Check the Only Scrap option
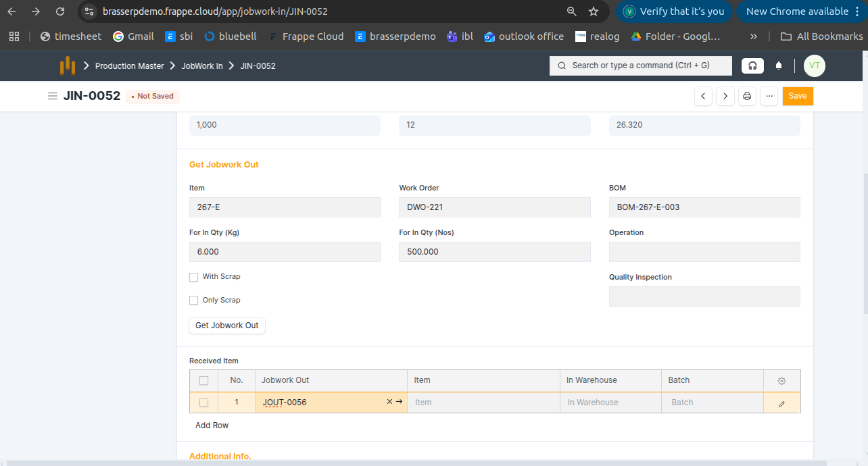The width and height of the screenshot is (868, 466). (194, 301)
